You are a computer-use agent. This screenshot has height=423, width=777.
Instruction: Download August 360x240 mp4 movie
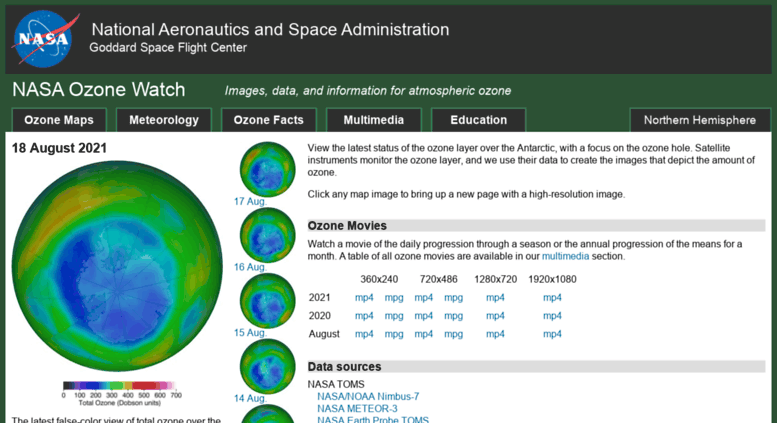click(x=364, y=334)
